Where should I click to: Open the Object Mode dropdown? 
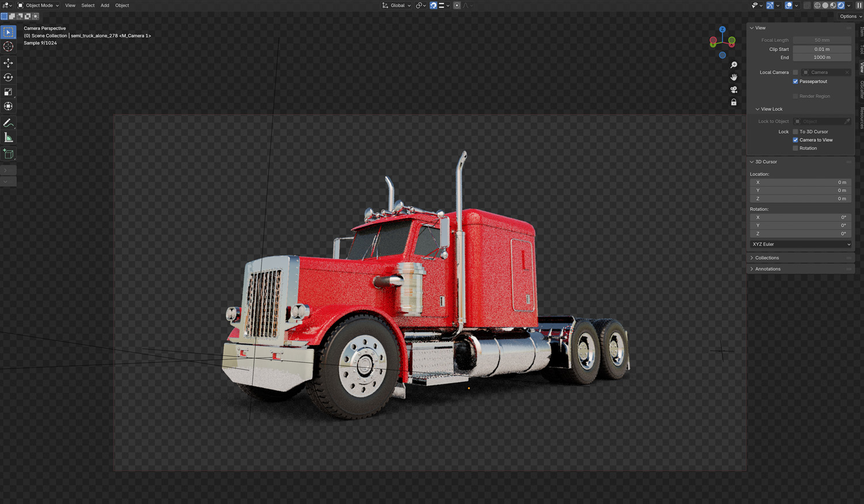[x=39, y=5]
